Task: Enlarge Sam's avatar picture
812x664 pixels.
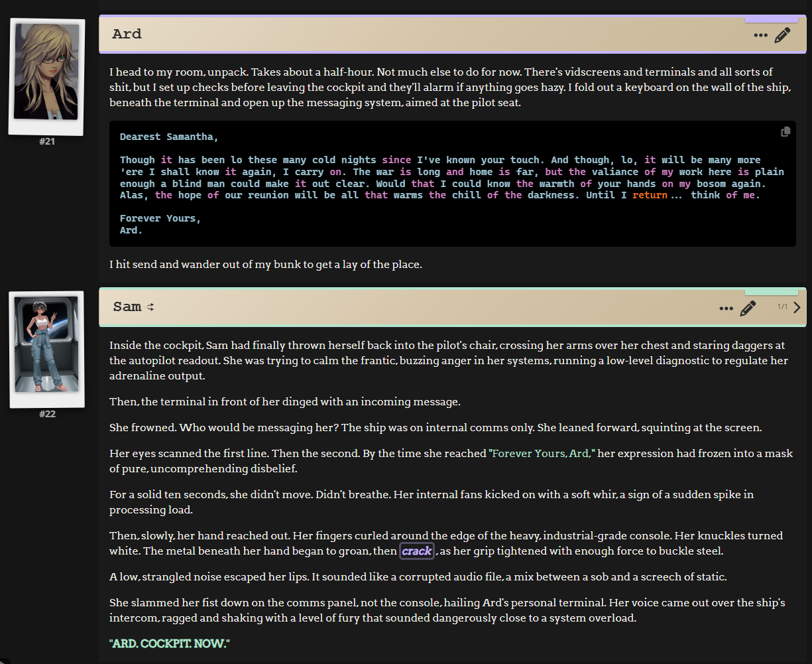Action: pyautogui.click(x=46, y=345)
